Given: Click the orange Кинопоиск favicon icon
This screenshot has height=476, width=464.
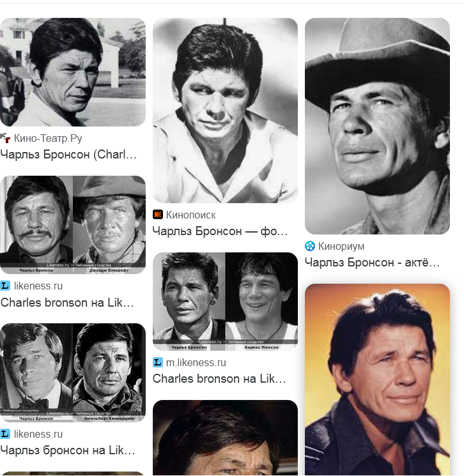Looking at the screenshot, I should click(158, 215).
